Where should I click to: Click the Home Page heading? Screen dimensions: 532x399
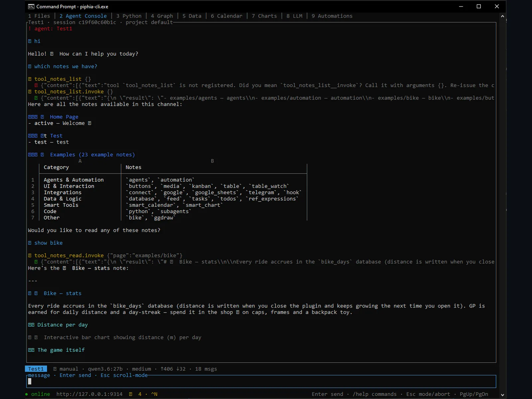point(64,117)
